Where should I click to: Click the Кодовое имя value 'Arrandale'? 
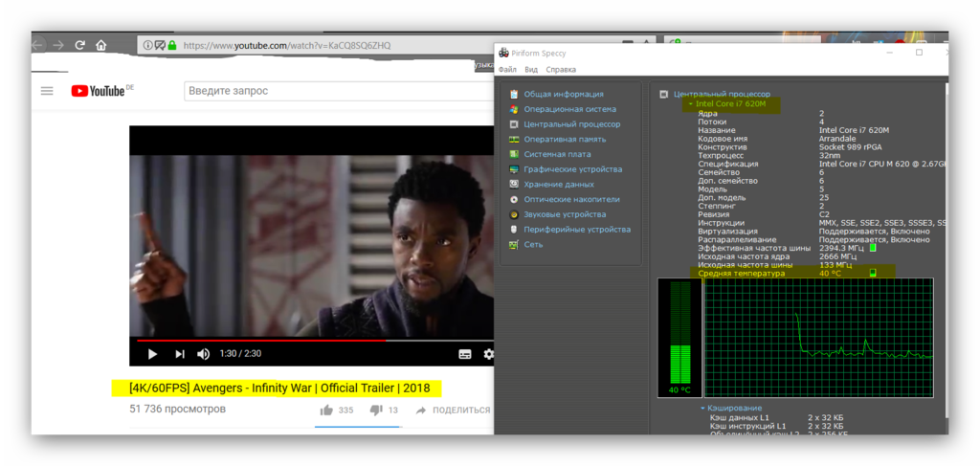coord(835,139)
